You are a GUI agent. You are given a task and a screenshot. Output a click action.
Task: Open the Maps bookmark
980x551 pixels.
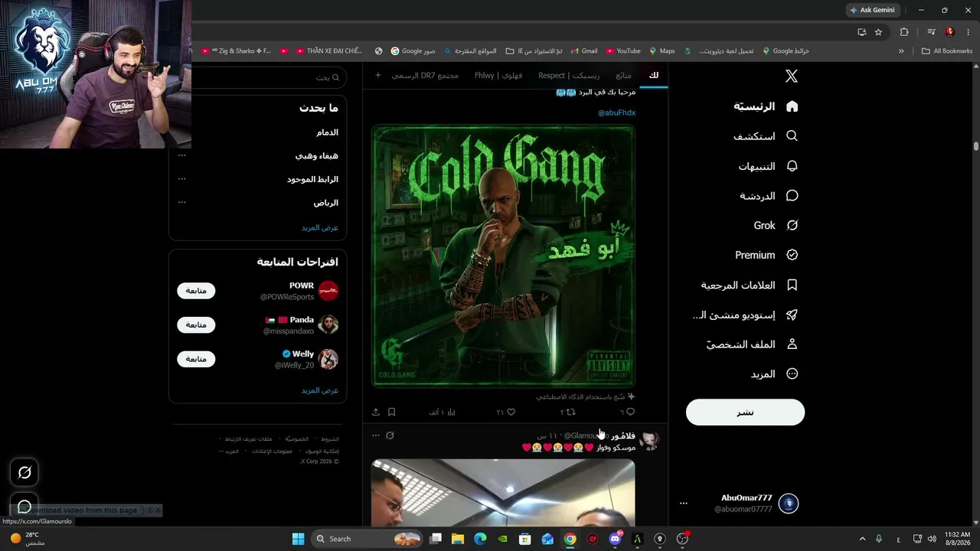662,51
